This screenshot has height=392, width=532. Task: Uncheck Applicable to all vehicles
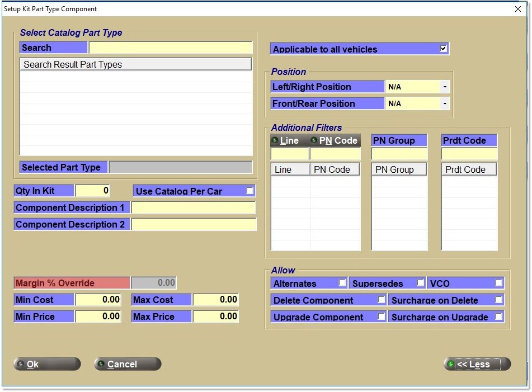coord(444,49)
